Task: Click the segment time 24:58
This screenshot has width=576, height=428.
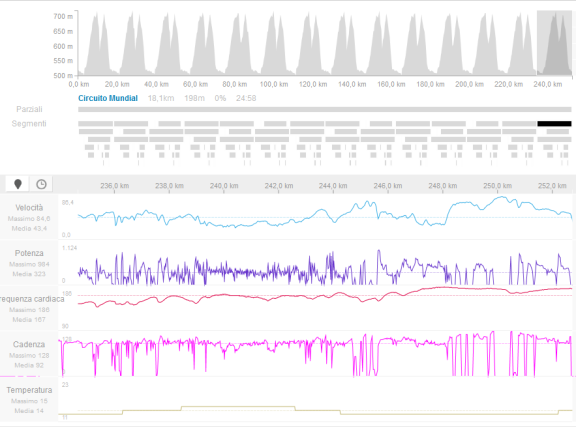Action: (x=246, y=98)
